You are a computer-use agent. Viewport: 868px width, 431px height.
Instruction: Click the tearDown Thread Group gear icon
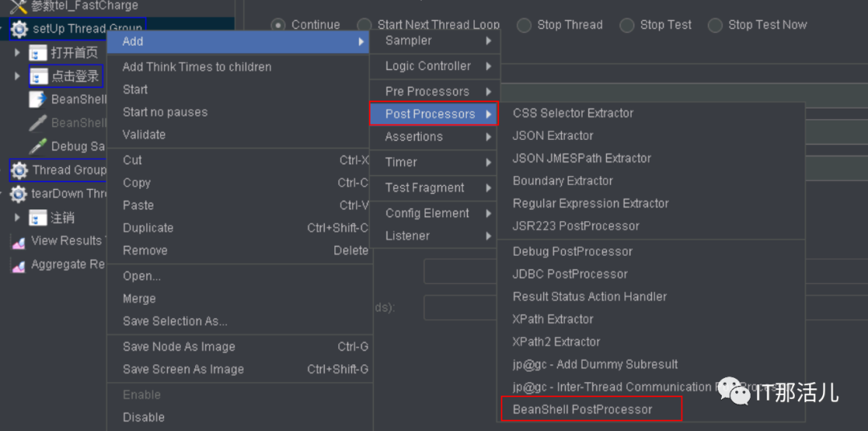pos(18,194)
